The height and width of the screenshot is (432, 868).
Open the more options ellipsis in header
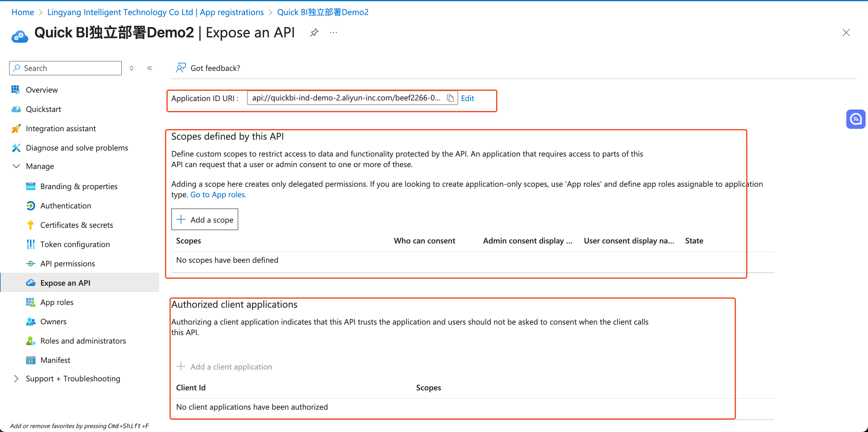coord(333,33)
